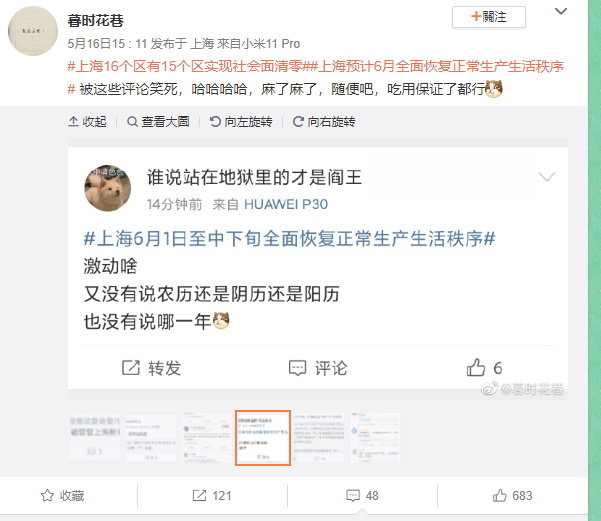
Task: Collapse the image with 收起
Action: pyautogui.click(x=87, y=122)
